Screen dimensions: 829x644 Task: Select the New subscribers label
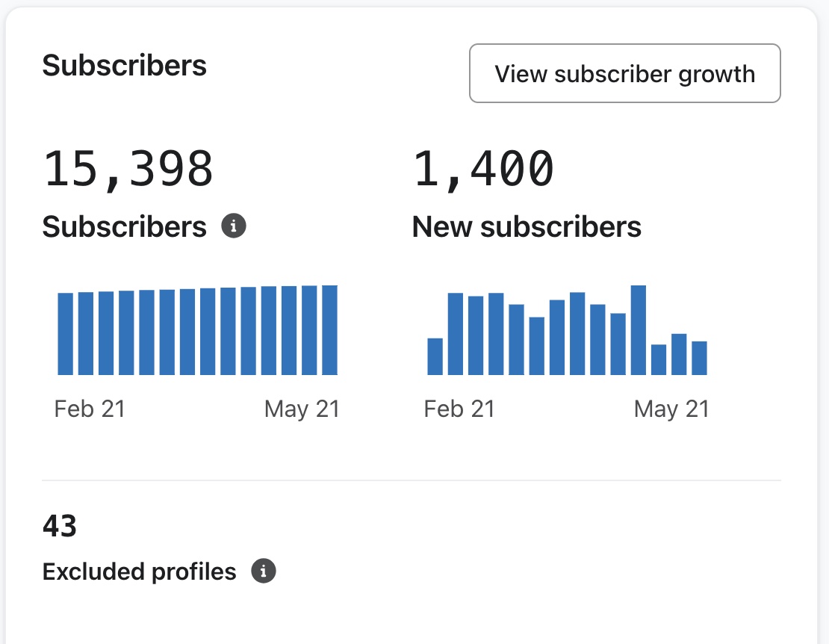[x=527, y=227]
